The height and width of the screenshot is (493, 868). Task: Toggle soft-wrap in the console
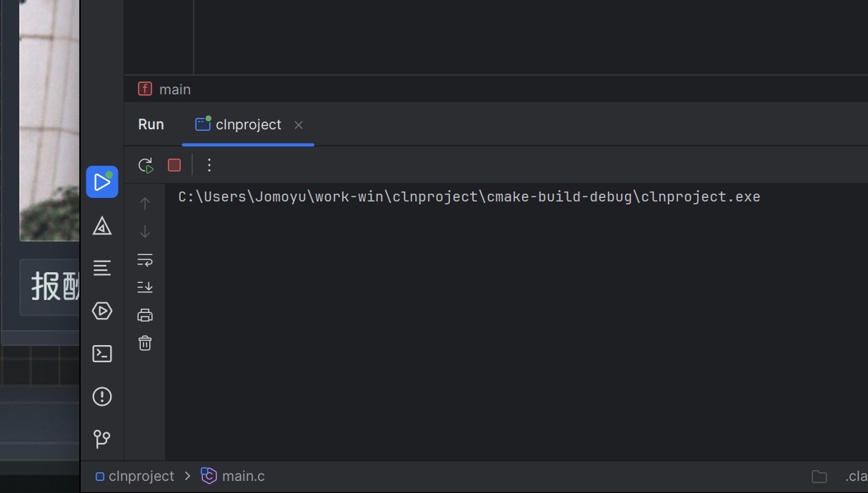[x=145, y=259]
